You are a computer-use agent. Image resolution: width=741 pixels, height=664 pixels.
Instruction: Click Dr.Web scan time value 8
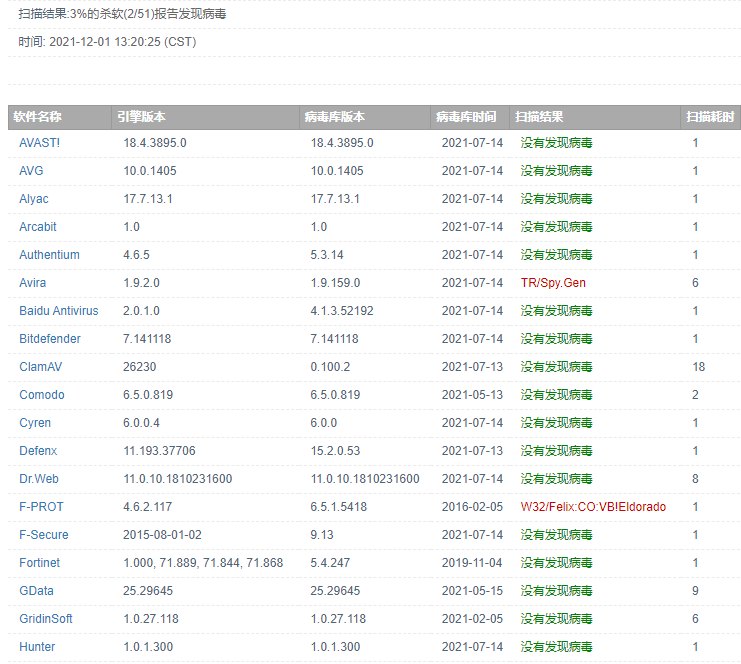coord(695,479)
